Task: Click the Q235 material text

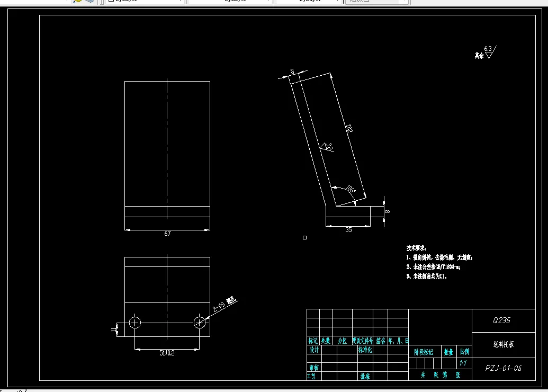Action: tap(501, 320)
